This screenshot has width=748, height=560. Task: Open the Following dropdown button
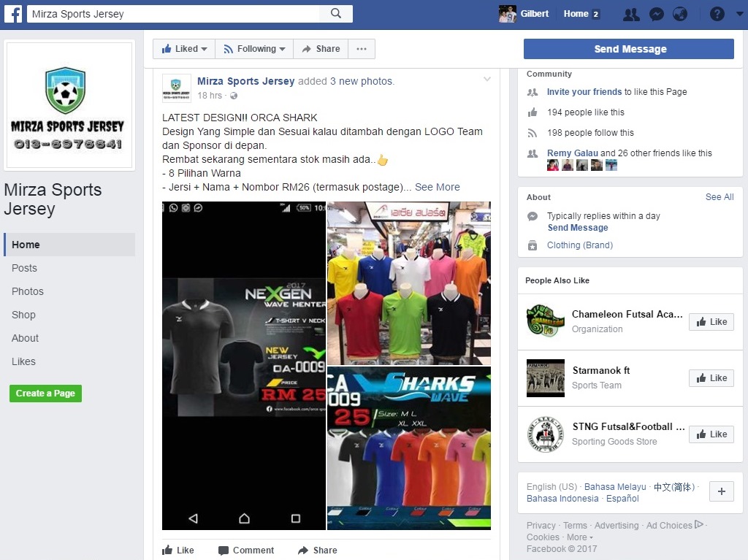coord(254,49)
